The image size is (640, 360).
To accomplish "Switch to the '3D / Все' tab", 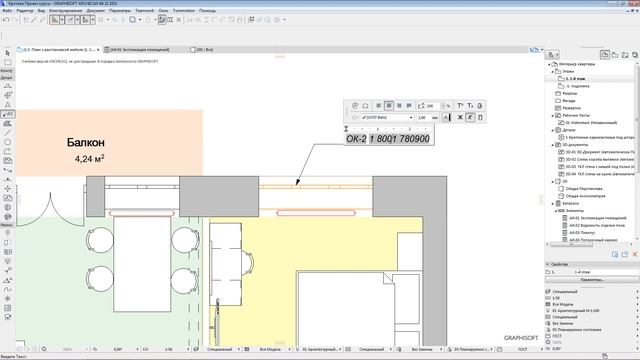I will pos(202,50).
